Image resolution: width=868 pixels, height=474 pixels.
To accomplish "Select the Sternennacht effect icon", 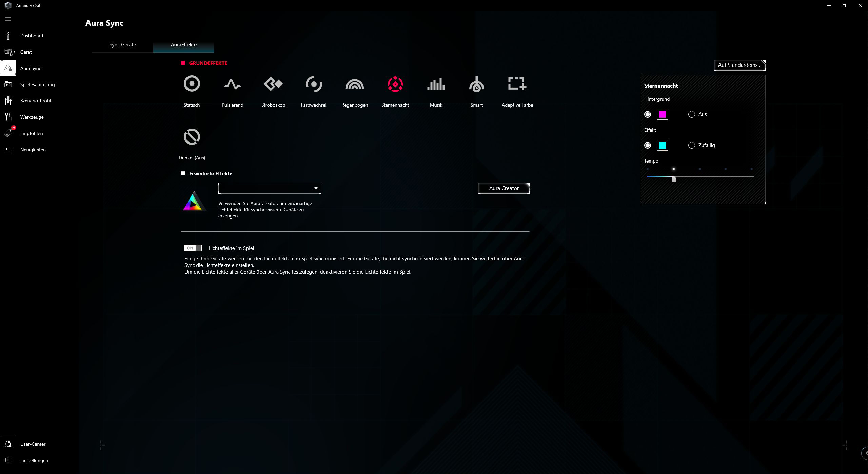I will pyautogui.click(x=395, y=84).
